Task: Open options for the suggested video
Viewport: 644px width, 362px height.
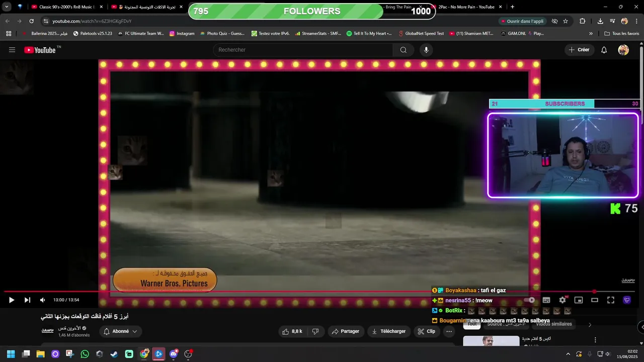Action: coord(595,340)
